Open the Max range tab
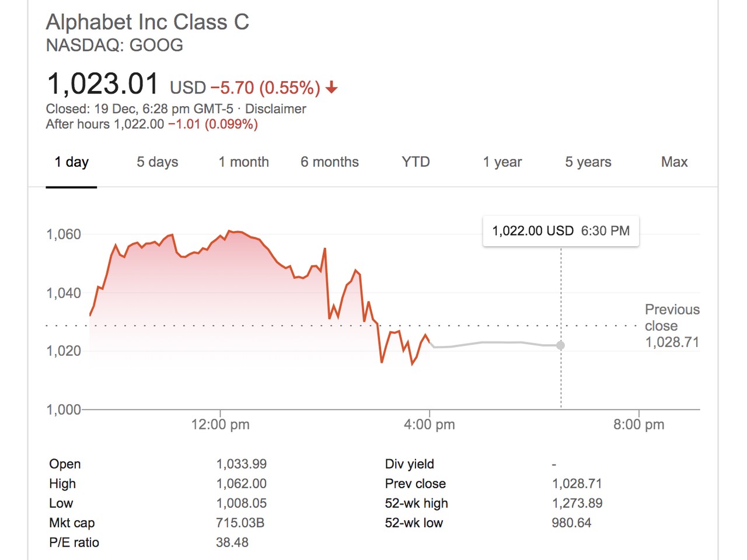The height and width of the screenshot is (560, 747). pos(674,162)
